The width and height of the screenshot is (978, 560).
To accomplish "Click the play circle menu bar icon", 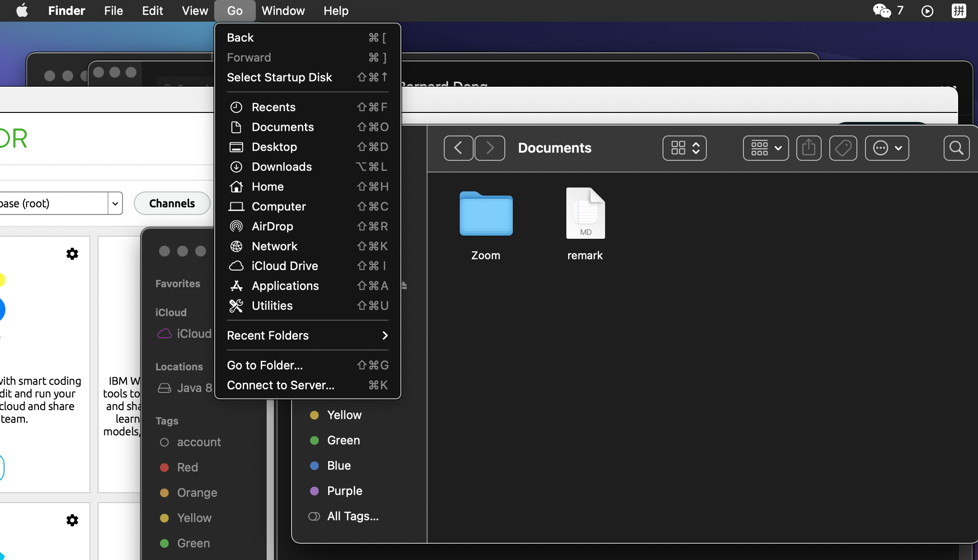I will (927, 11).
